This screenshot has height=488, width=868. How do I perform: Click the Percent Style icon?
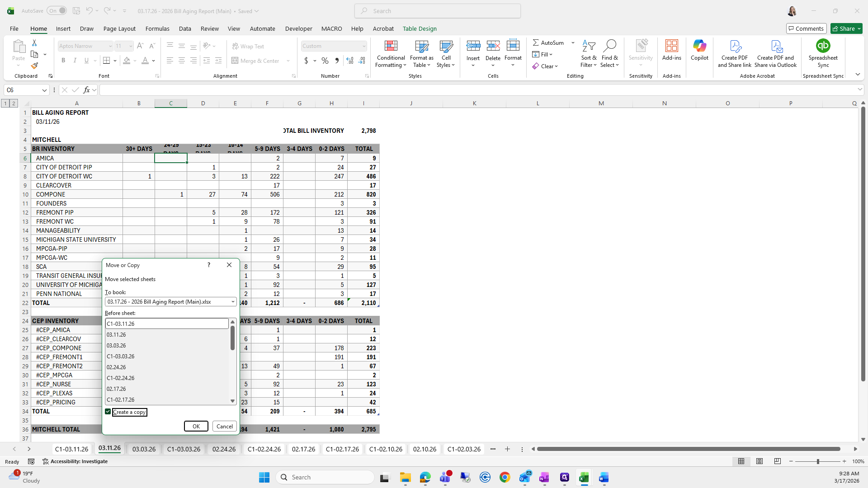point(325,61)
